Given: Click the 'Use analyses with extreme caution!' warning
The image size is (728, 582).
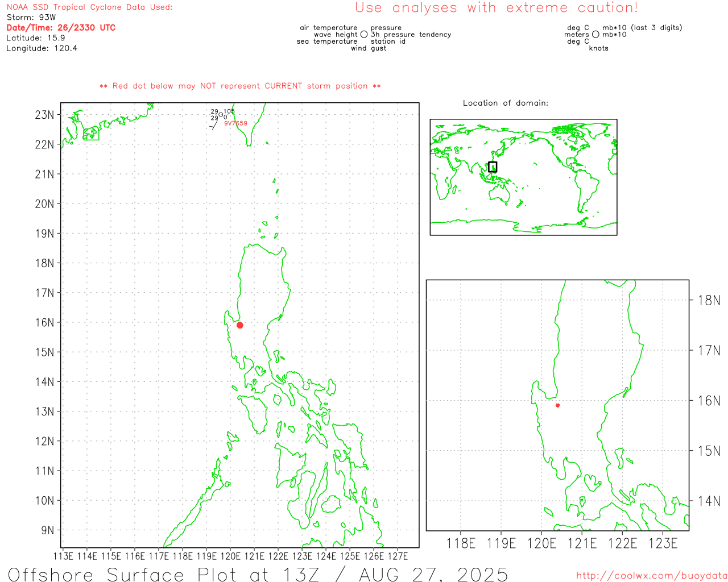Looking at the screenshot, I should (x=497, y=7).
